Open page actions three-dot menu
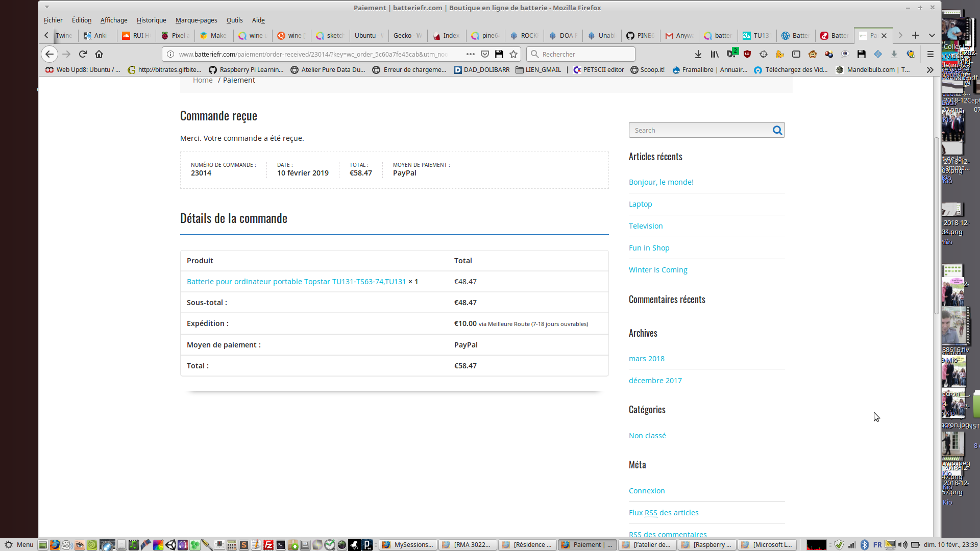980x551 pixels. (x=470, y=54)
